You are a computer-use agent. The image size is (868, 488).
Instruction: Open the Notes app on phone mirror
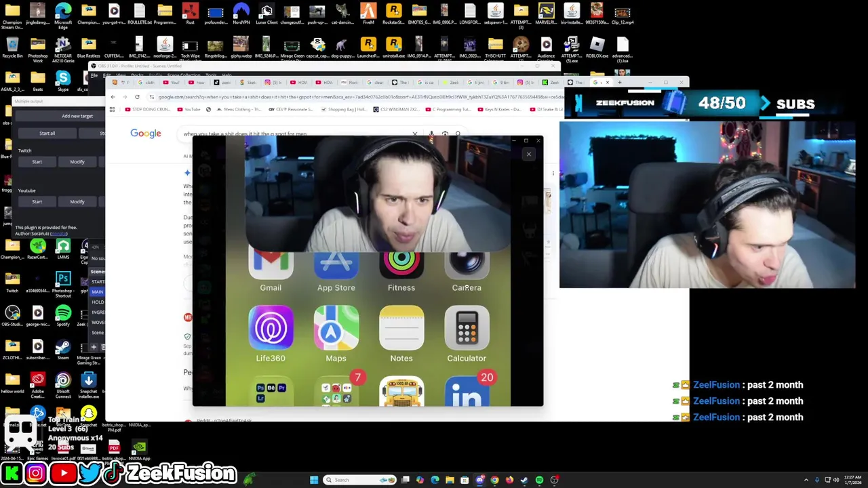401,333
